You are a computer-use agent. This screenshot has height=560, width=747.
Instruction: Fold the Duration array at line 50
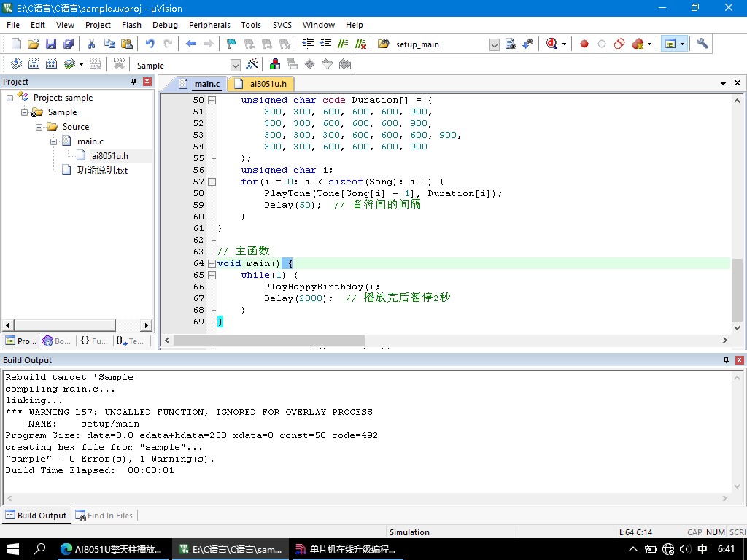(x=212, y=100)
